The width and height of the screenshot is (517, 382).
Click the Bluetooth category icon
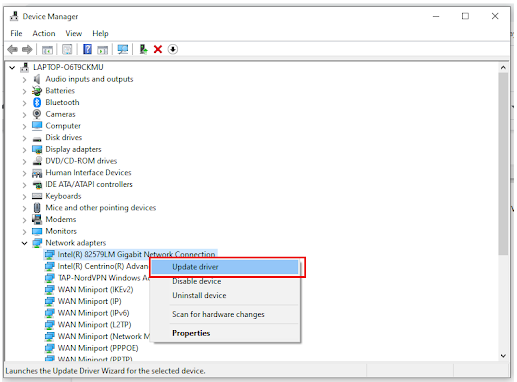coord(37,102)
